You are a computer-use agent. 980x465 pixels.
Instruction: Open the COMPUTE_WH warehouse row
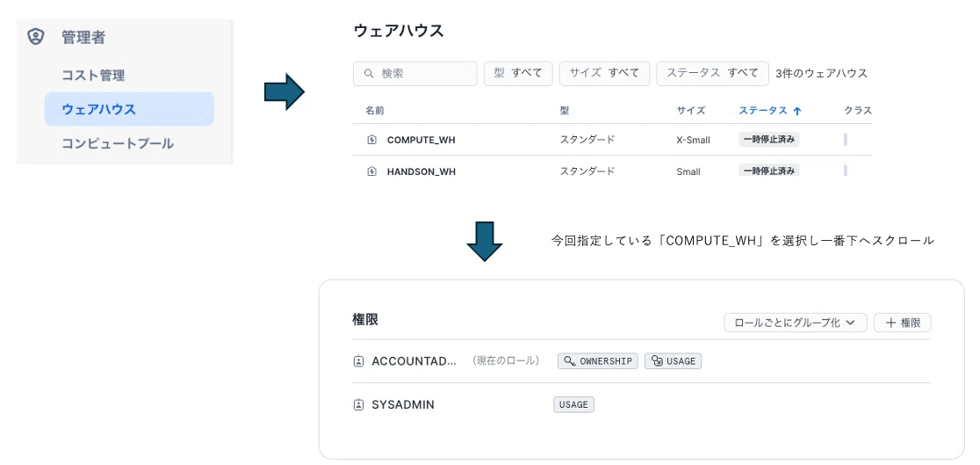pyautogui.click(x=612, y=140)
